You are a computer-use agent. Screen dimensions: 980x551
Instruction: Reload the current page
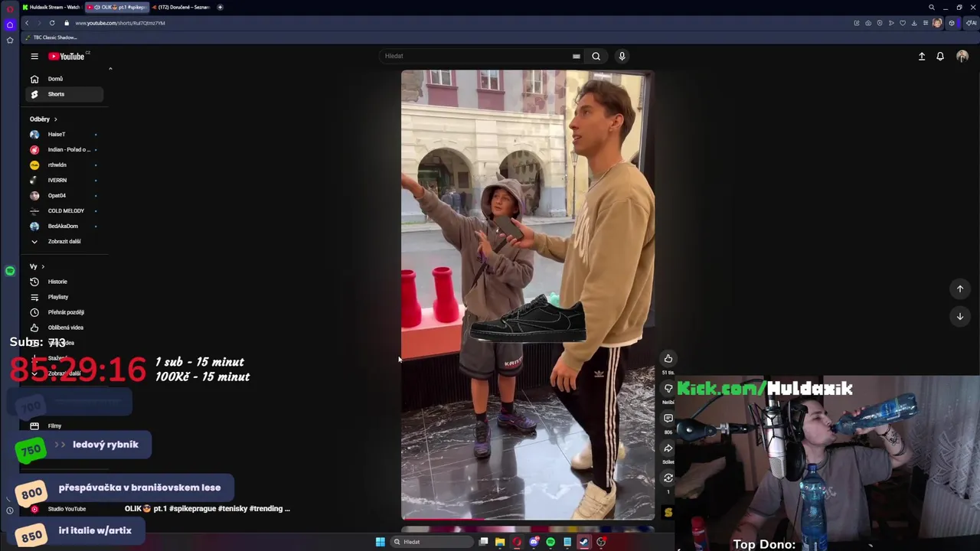(52, 23)
